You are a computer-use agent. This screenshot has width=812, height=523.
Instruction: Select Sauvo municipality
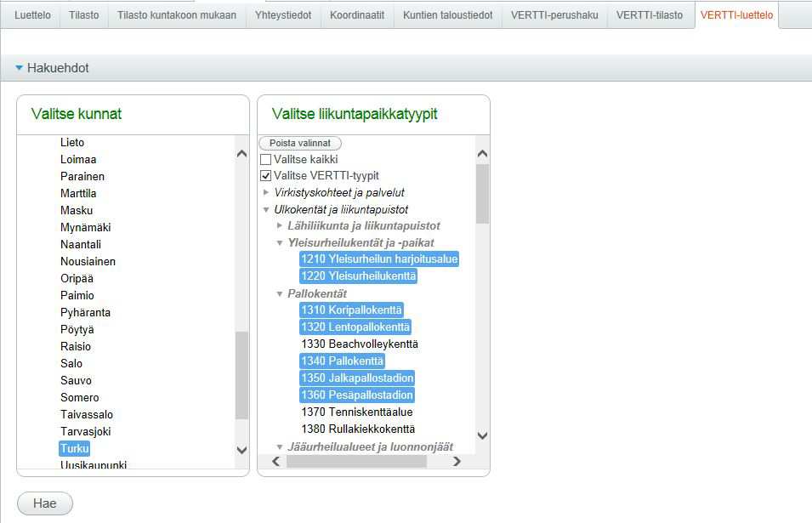pos(77,381)
